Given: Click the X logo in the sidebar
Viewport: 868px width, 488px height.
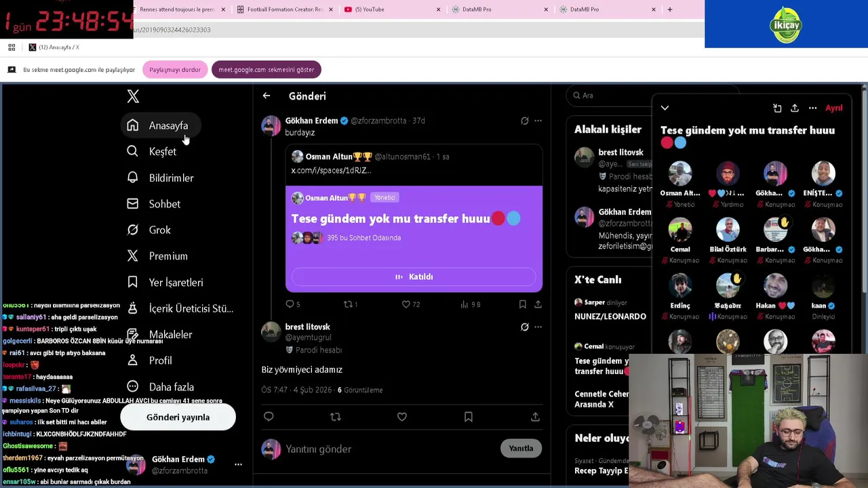Looking at the screenshot, I should [x=133, y=96].
